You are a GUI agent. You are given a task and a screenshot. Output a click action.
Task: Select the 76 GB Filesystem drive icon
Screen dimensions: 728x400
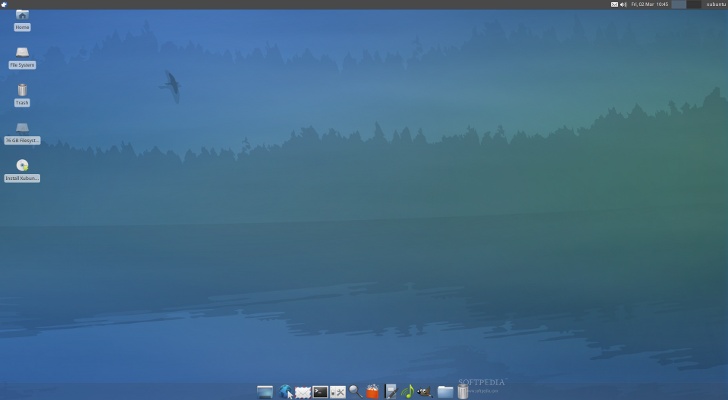22,133
